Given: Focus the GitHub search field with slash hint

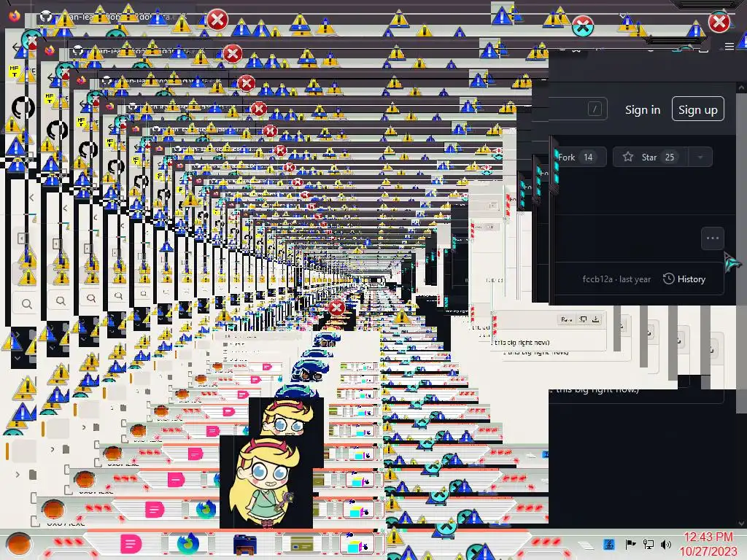Looking at the screenshot, I should coord(578,109).
